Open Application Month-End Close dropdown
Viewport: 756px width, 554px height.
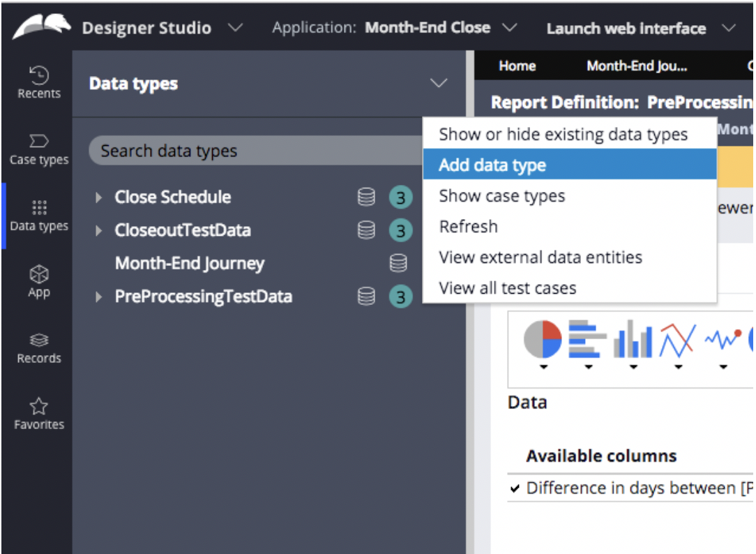point(510,28)
